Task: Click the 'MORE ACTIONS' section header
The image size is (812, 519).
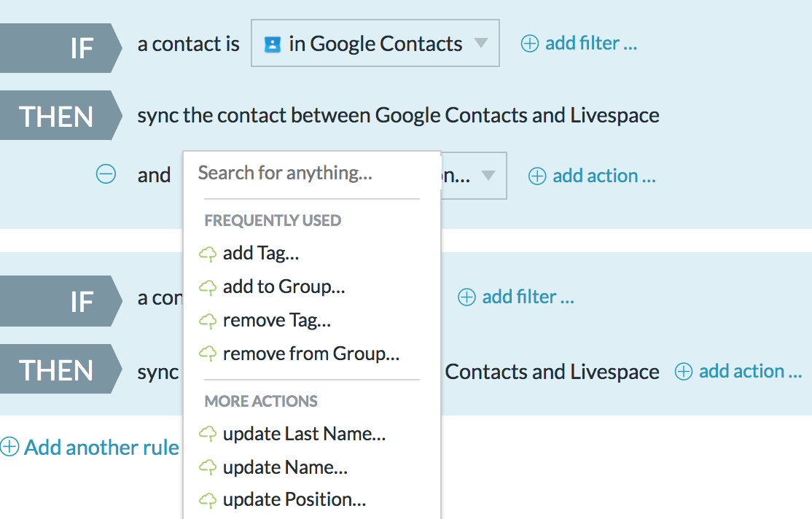Action: pos(261,402)
